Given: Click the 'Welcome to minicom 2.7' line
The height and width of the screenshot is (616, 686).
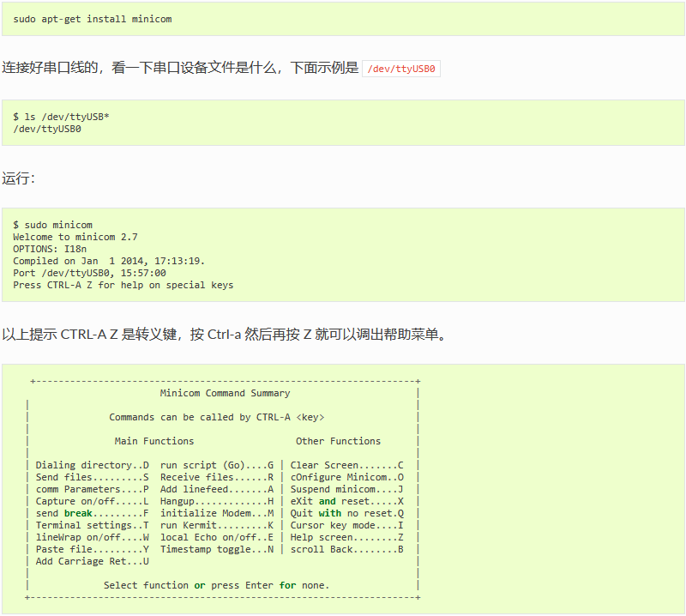Looking at the screenshot, I should [x=75, y=237].
